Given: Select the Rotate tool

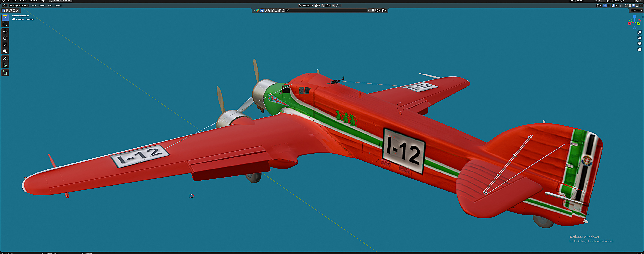Looking at the screenshot, I should tap(5, 38).
